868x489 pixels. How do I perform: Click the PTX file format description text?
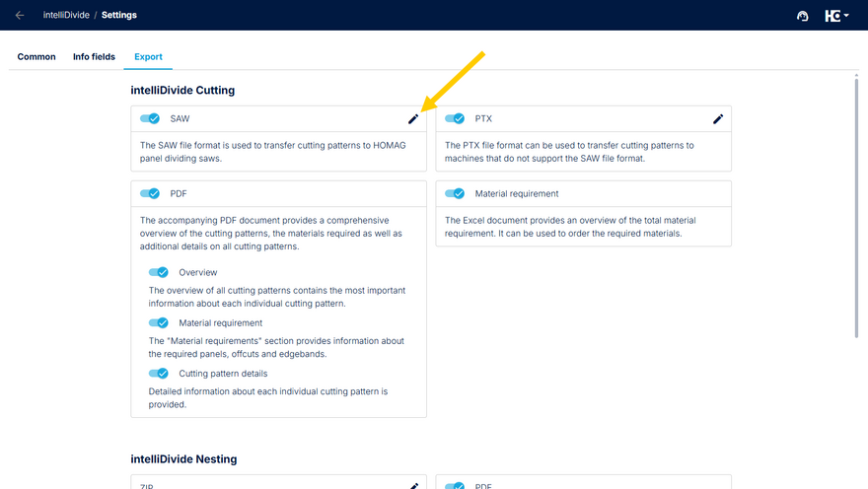coord(569,152)
